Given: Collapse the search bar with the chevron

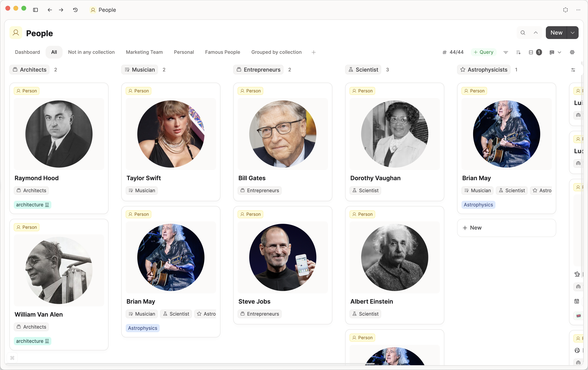Looking at the screenshot, I should coord(536,33).
